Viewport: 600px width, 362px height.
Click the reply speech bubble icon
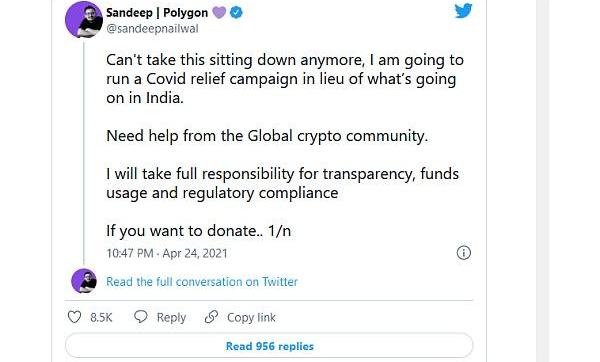pyautogui.click(x=140, y=317)
